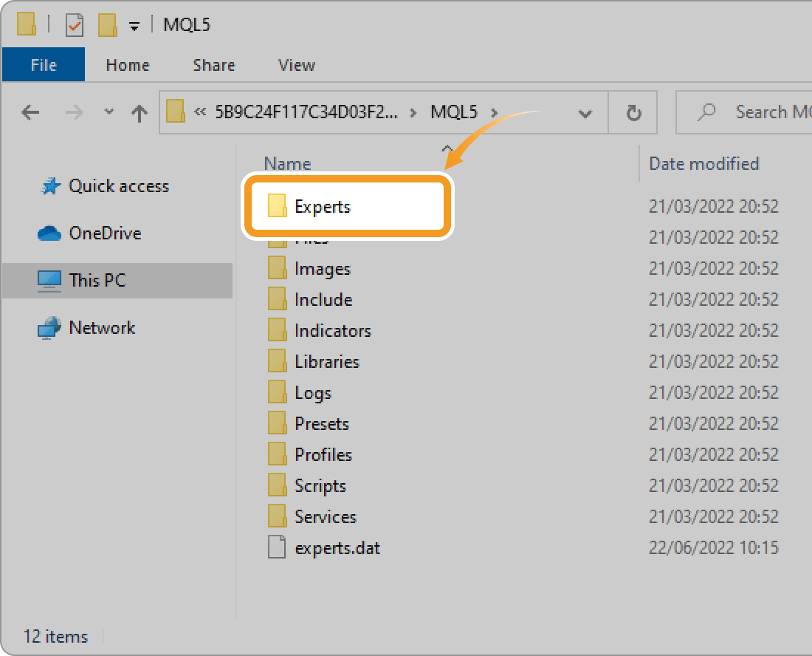Click the New folder icon in title bar
The height and width of the screenshot is (656, 812).
107,25
